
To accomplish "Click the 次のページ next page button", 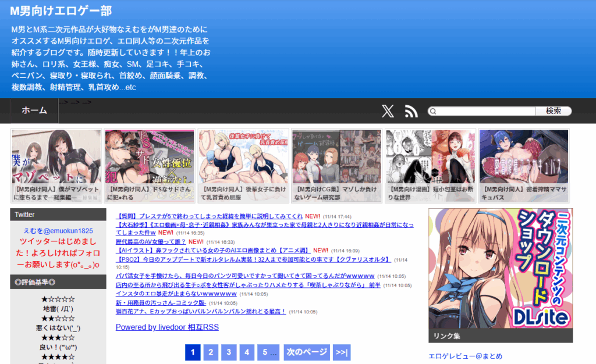I will tap(307, 352).
